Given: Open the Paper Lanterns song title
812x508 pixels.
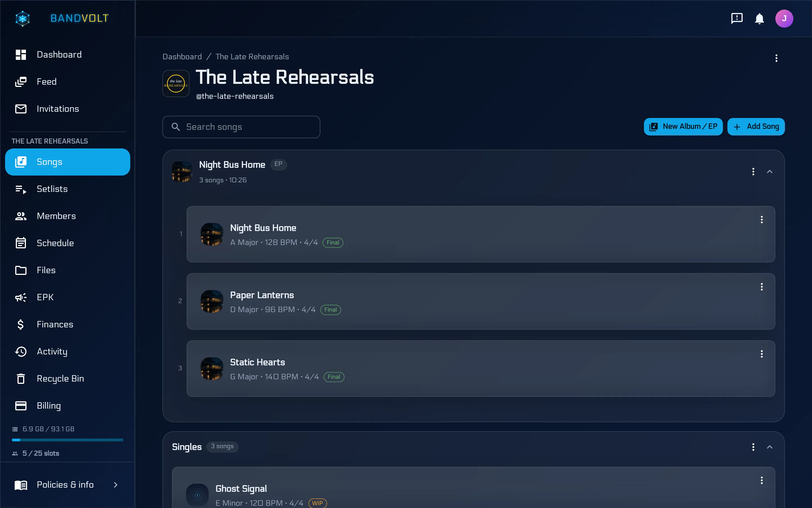Looking at the screenshot, I should point(262,295).
